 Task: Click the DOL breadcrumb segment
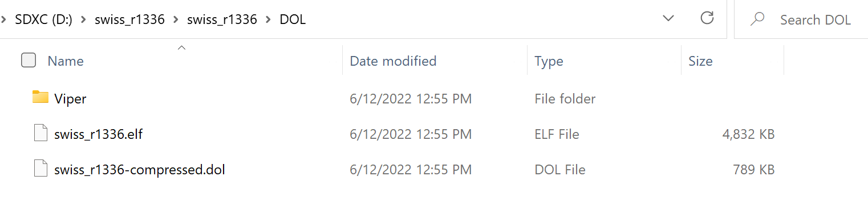[293, 19]
